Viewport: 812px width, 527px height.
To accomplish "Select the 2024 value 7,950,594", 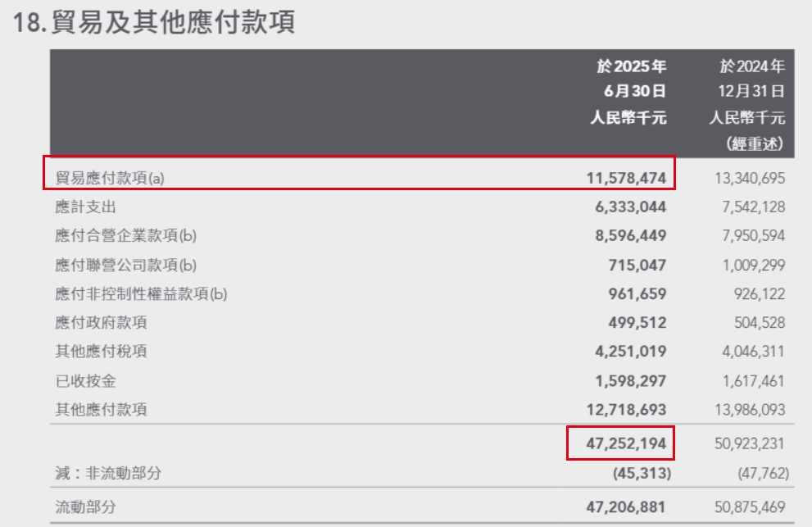I will click(x=750, y=236).
